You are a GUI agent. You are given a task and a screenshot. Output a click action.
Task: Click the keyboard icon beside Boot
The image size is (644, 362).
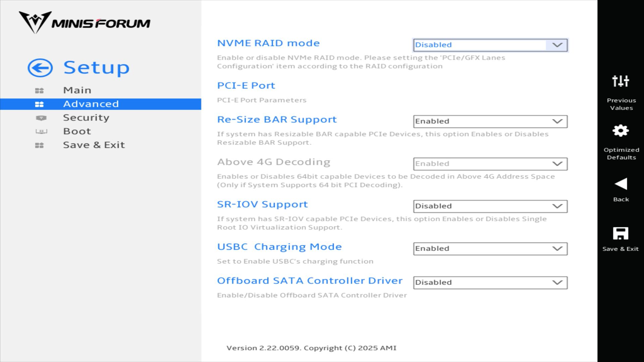(41, 131)
